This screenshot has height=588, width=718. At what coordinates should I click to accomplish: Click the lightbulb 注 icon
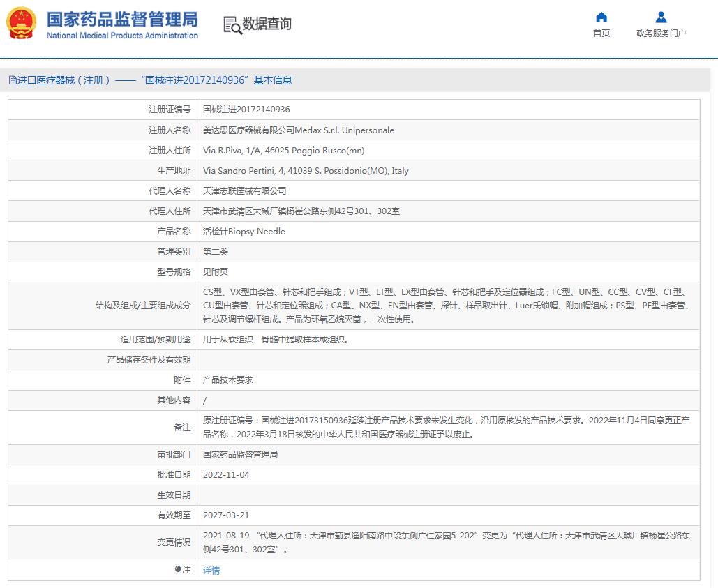pyautogui.click(x=178, y=570)
